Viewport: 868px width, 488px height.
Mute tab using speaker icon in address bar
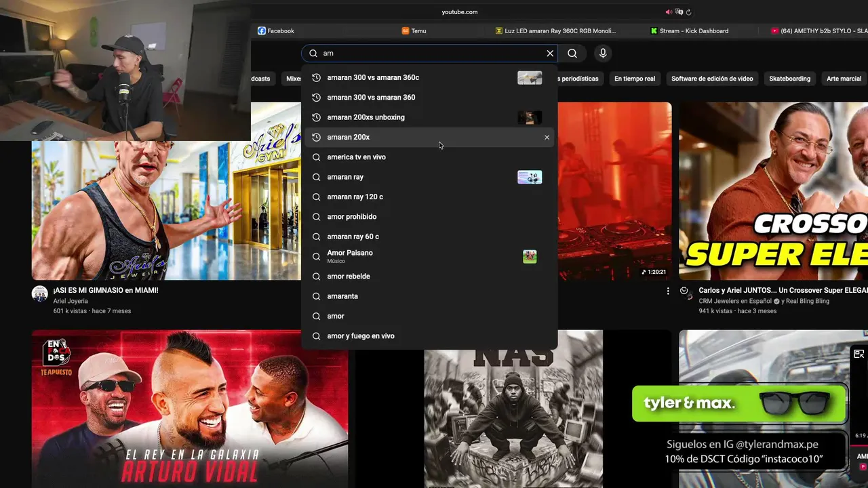tap(669, 12)
